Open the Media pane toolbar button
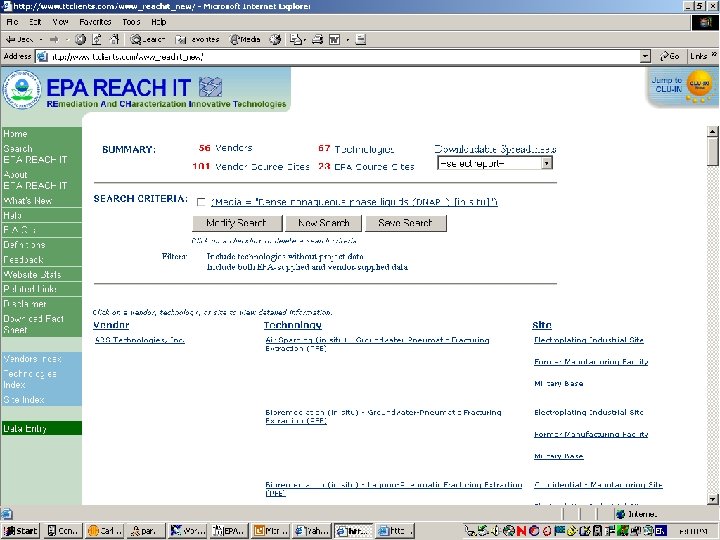This screenshot has width=720, height=540. coord(245,39)
